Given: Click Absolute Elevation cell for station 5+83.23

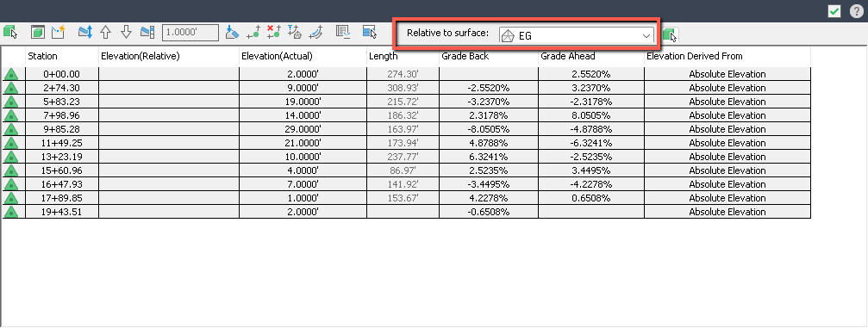Looking at the screenshot, I should 727,102.
